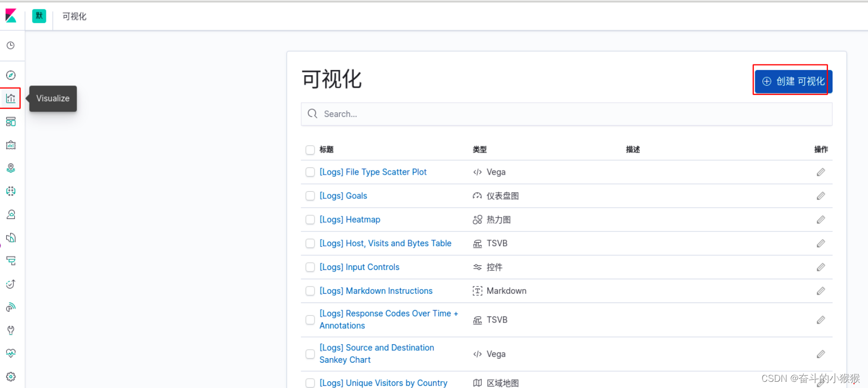Select Response Codes Over Time checkbox
868x388 pixels.
coord(310,320)
